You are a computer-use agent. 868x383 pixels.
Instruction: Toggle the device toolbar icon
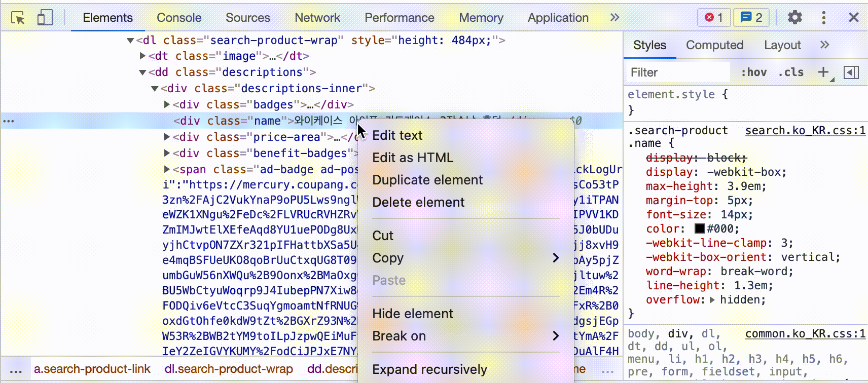[45, 18]
